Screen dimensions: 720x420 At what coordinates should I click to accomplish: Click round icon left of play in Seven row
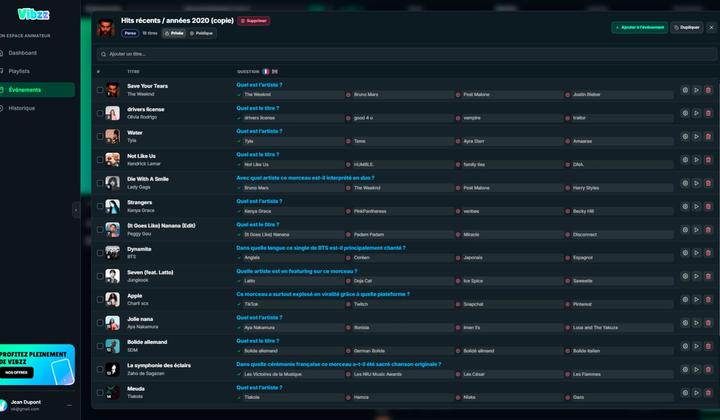click(685, 276)
